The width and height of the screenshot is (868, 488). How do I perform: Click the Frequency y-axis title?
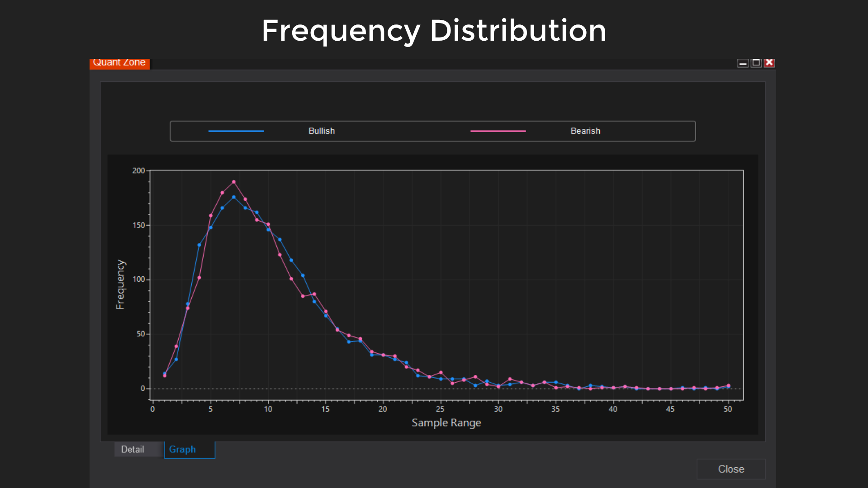click(x=120, y=284)
